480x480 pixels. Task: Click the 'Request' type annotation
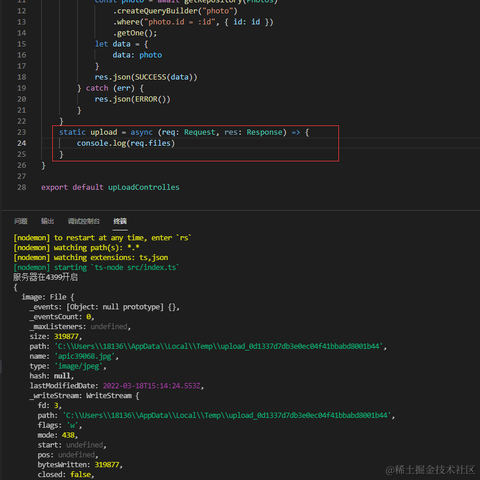click(x=200, y=132)
